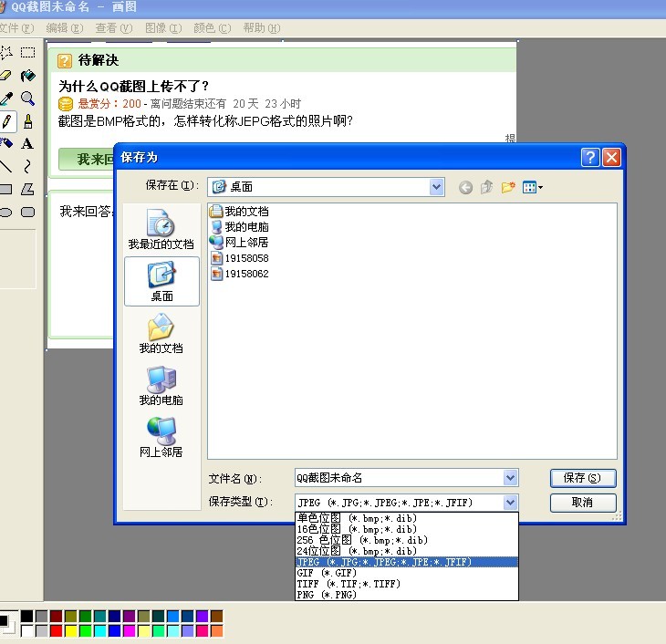Choose the curve tool
The image size is (666, 644).
[x=27, y=166]
